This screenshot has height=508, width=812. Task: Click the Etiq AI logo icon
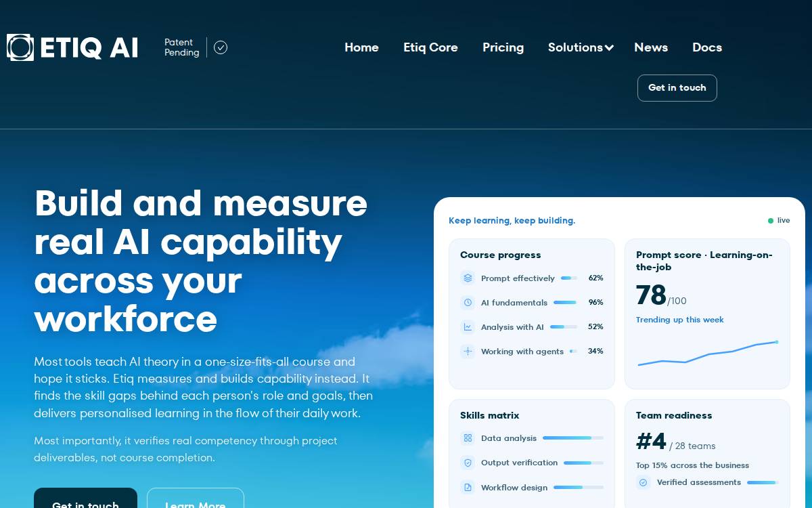20,47
